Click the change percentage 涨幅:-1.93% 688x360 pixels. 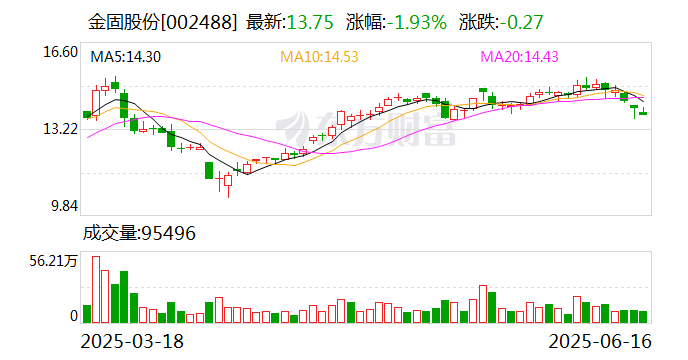[x=396, y=22]
